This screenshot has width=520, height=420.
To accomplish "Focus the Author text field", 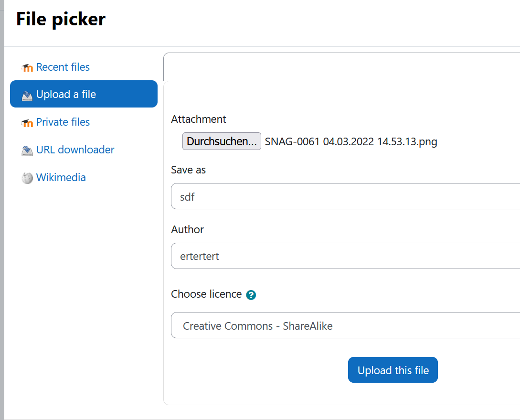I will (346, 256).
